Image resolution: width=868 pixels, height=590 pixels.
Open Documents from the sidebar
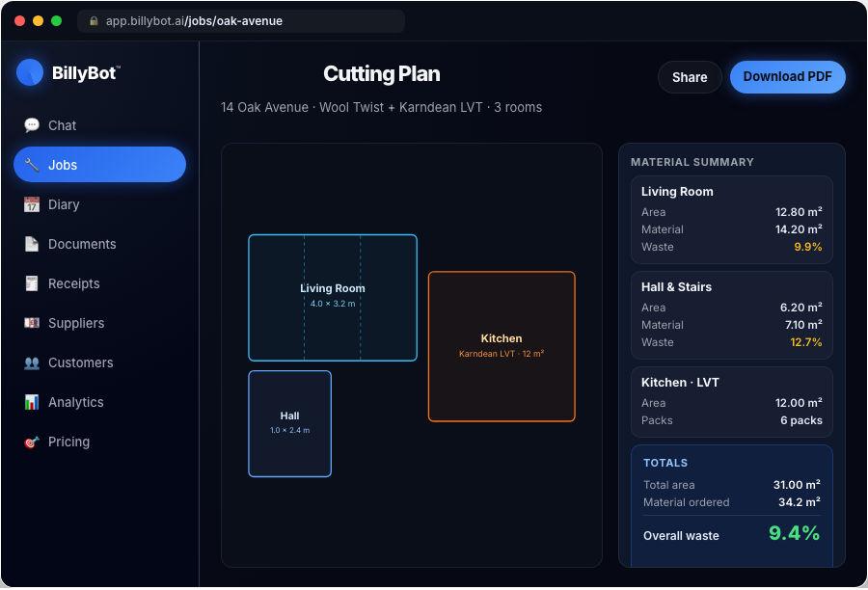coord(99,244)
